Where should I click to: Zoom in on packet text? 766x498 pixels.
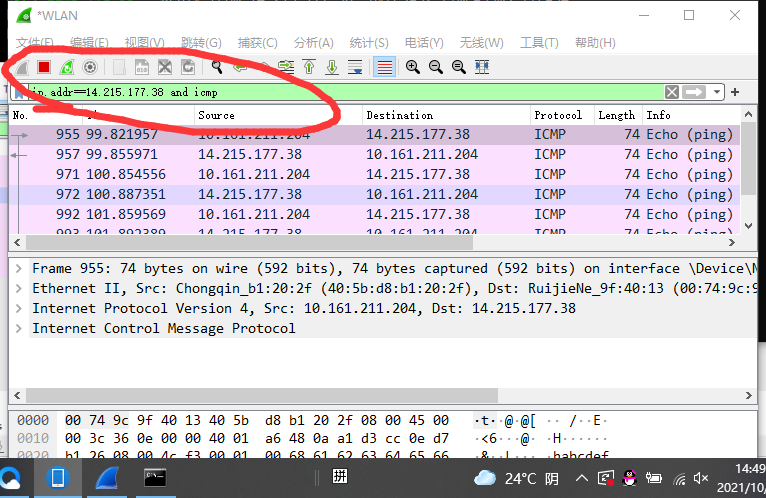click(x=413, y=67)
